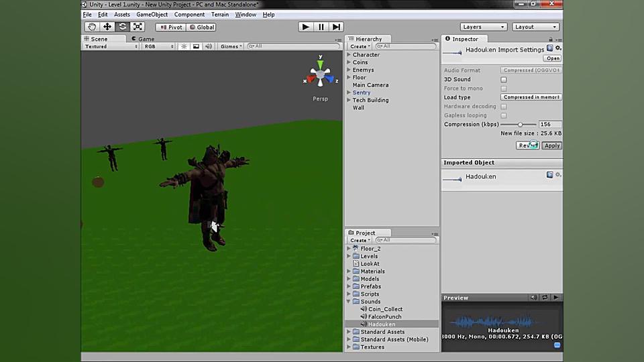Toggle Force to mono checkbox
The width and height of the screenshot is (644, 362).
point(504,88)
